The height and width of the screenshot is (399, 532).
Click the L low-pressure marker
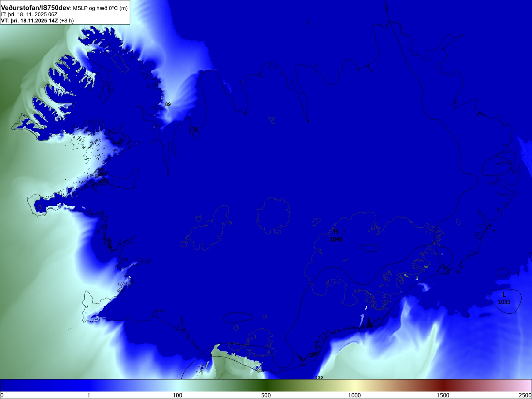pyautogui.click(x=504, y=294)
